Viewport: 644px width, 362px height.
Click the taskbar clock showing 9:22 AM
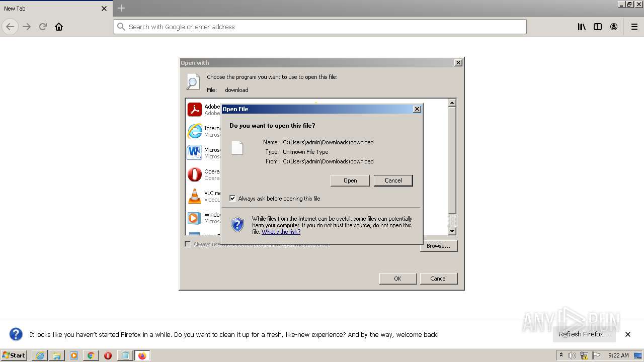618,355
